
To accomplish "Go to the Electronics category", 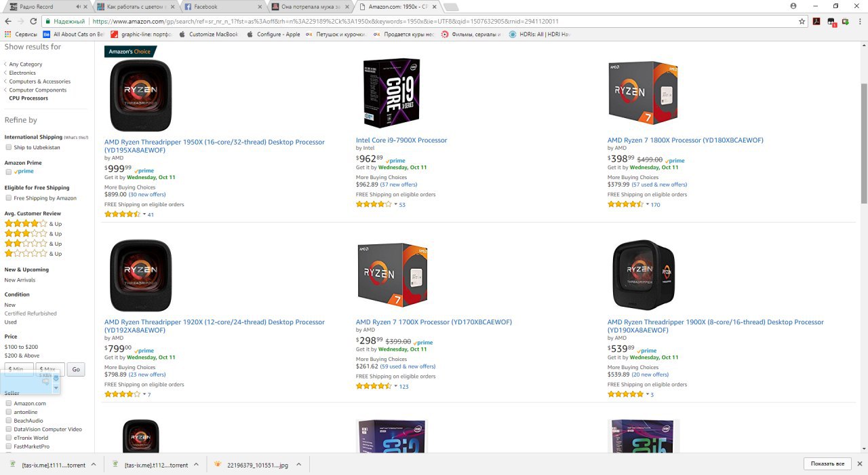I will pos(22,73).
